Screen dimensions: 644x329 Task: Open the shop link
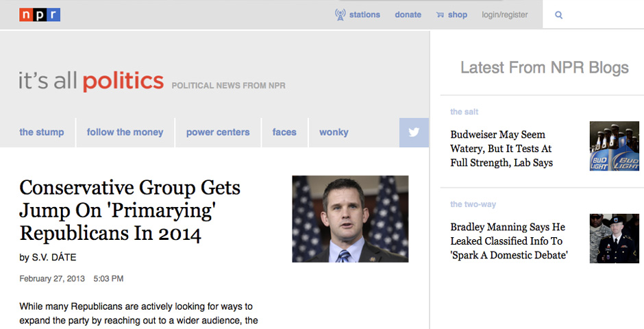(x=458, y=15)
